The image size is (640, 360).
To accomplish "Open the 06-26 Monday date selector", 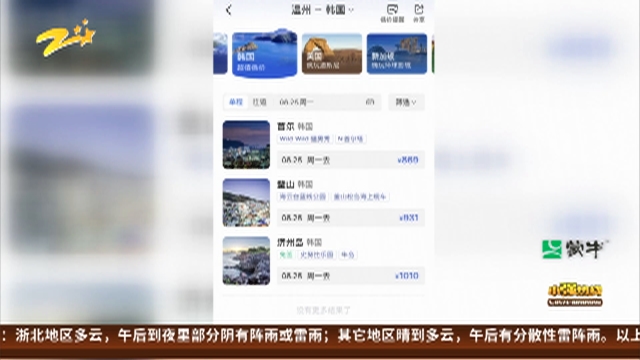I will (x=327, y=102).
